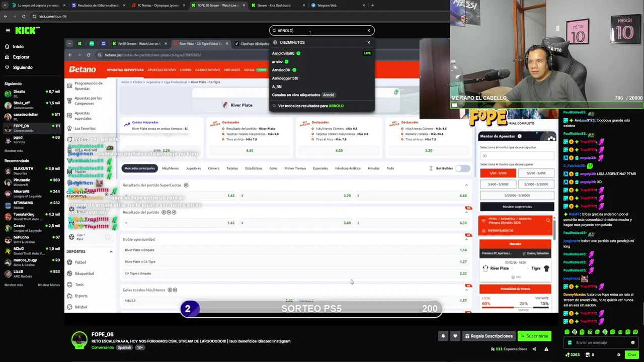The height and width of the screenshot is (362, 644).
Task: Open Shuls_off followed channel
Action: [x=32, y=105]
